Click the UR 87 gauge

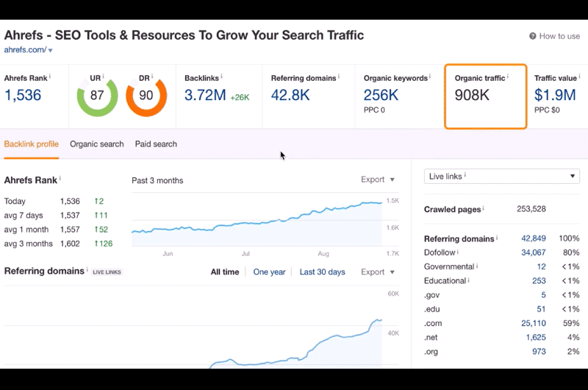coord(97,96)
